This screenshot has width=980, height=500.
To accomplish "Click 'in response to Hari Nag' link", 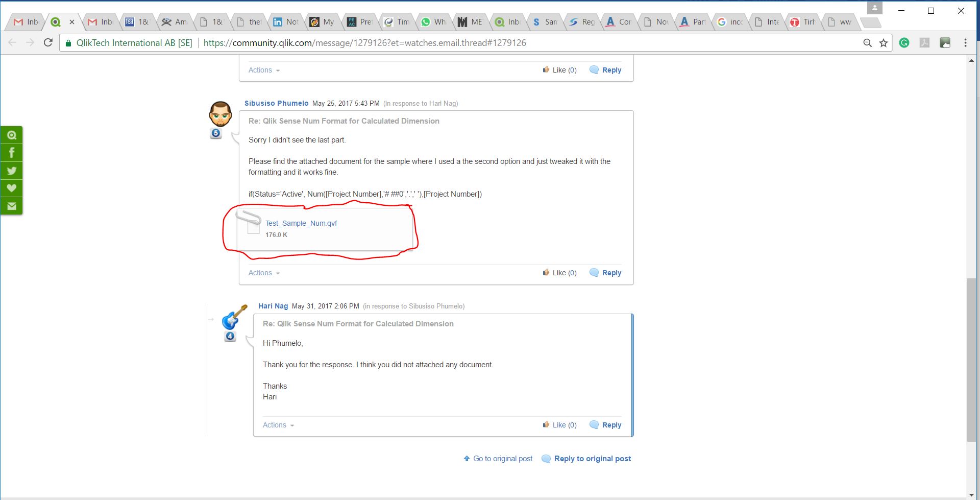I will [421, 103].
